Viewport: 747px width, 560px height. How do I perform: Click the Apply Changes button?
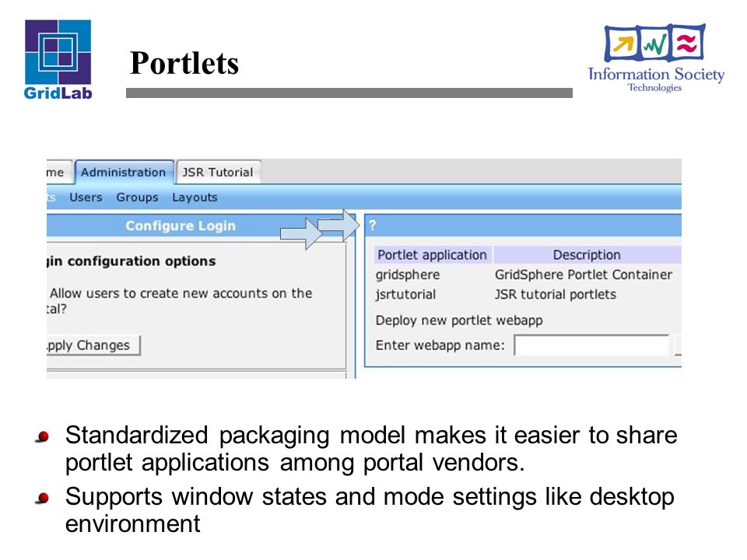click(x=93, y=345)
